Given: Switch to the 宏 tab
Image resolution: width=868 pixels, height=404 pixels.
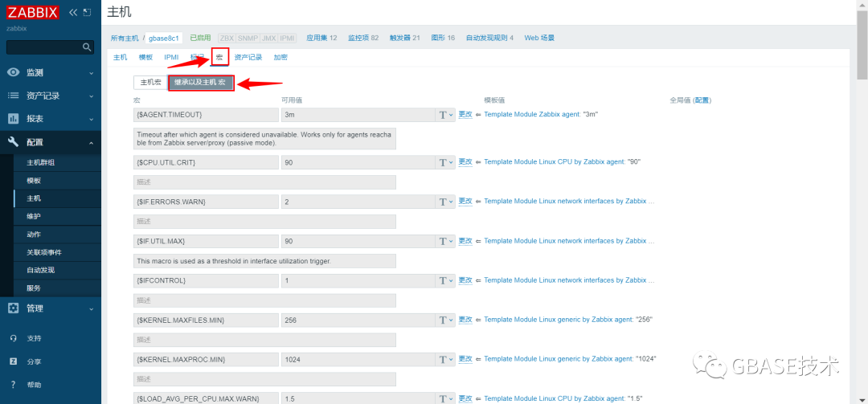Looking at the screenshot, I should (219, 57).
